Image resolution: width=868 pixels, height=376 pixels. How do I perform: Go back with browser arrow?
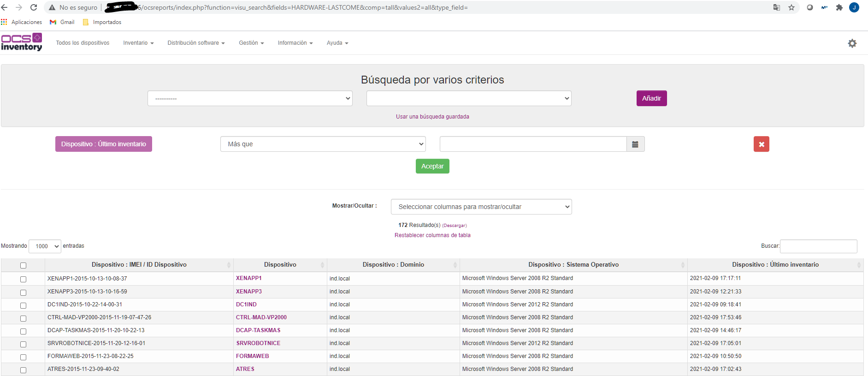[x=5, y=7]
